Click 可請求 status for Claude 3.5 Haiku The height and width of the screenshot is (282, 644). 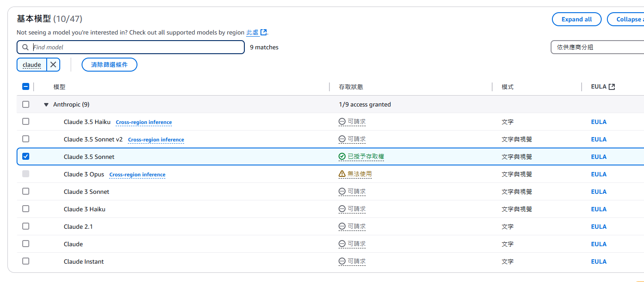pyautogui.click(x=356, y=122)
